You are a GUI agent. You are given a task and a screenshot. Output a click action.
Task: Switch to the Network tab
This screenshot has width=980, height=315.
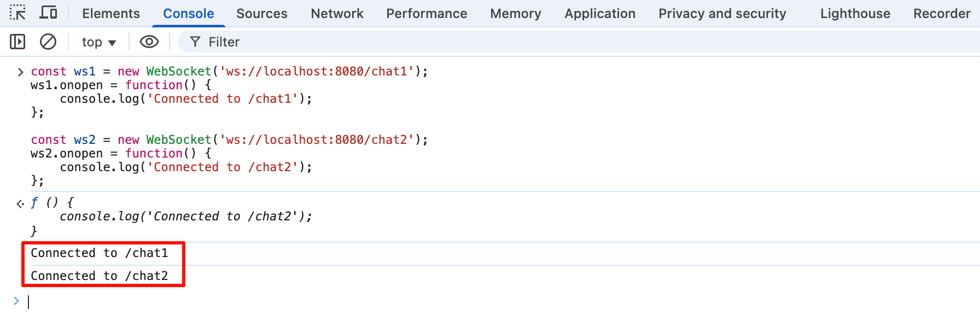point(337,14)
